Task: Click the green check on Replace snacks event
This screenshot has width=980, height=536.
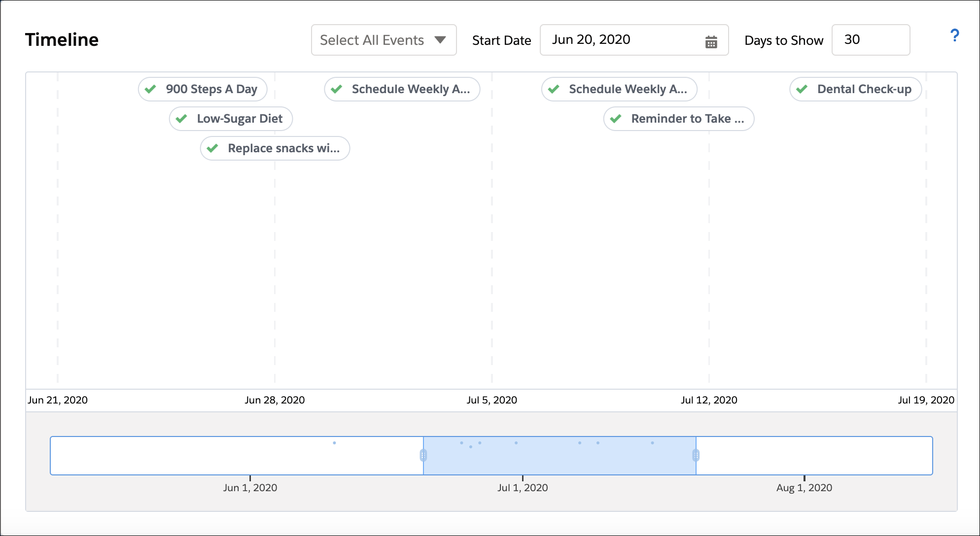Action: coord(213,148)
